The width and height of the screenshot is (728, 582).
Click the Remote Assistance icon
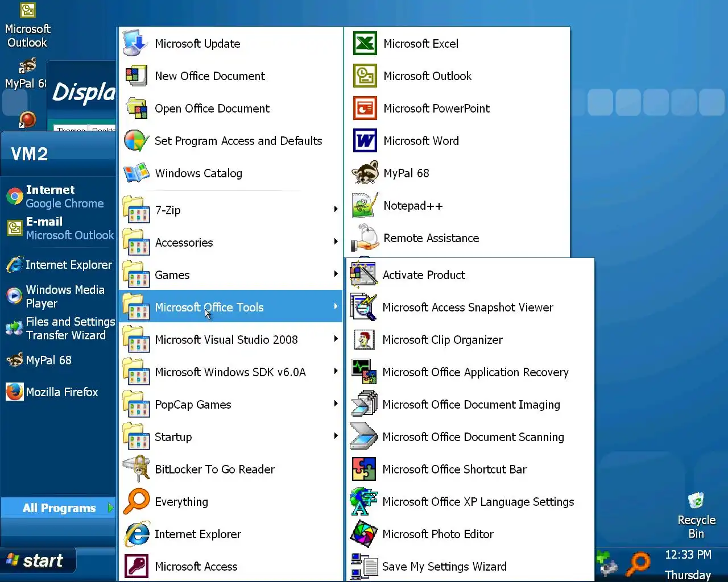tap(365, 238)
